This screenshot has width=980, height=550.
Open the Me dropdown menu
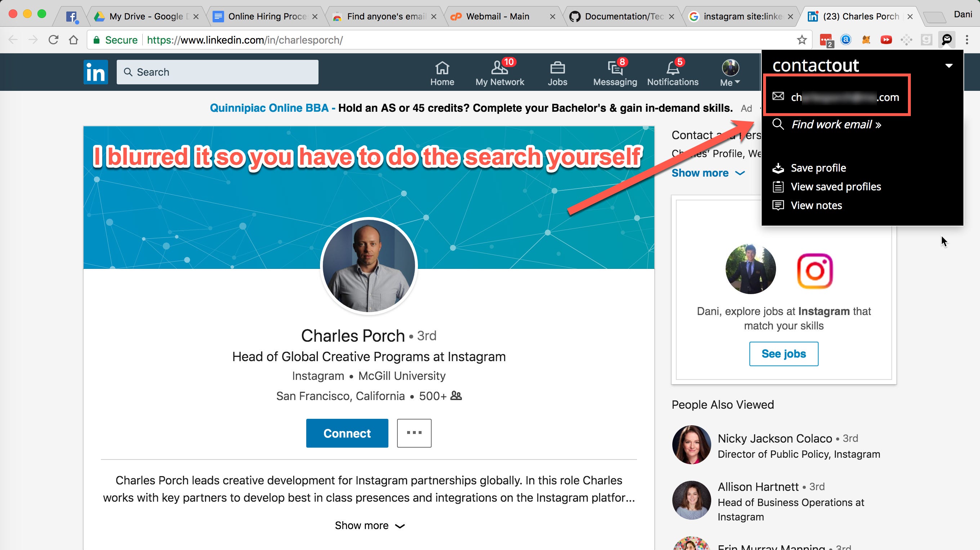coord(730,73)
